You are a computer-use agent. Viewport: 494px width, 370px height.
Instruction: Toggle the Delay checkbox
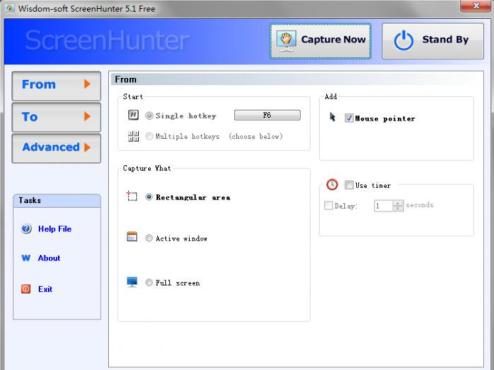pyautogui.click(x=329, y=205)
